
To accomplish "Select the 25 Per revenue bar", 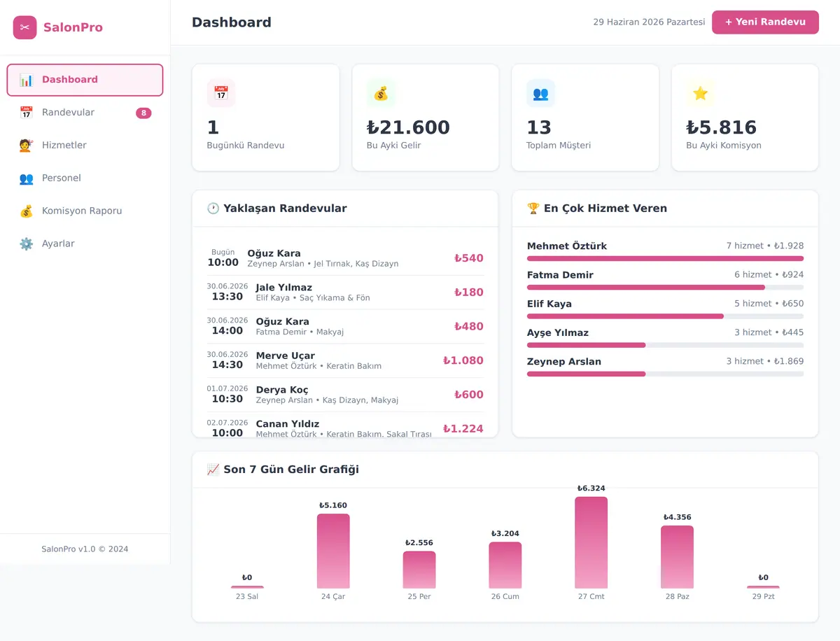I will click(x=419, y=570).
